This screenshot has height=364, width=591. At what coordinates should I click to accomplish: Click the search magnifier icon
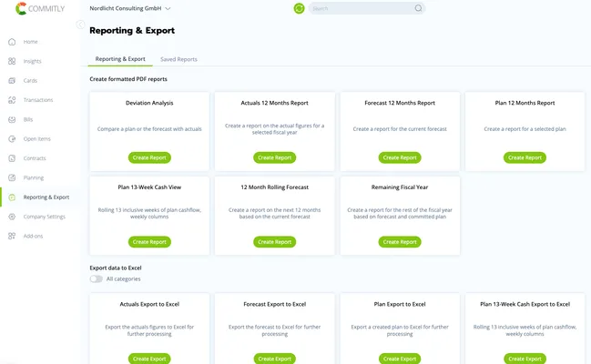(x=418, y=8)
